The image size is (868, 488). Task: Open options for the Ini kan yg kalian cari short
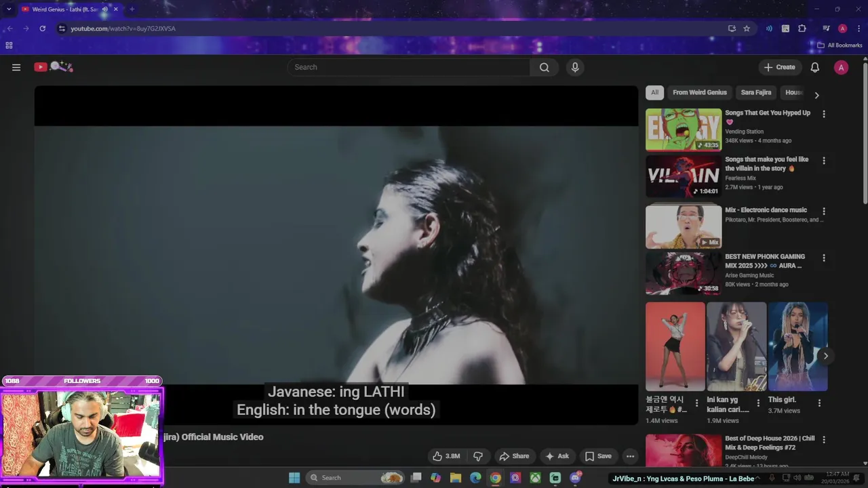(x=758, y=403)
